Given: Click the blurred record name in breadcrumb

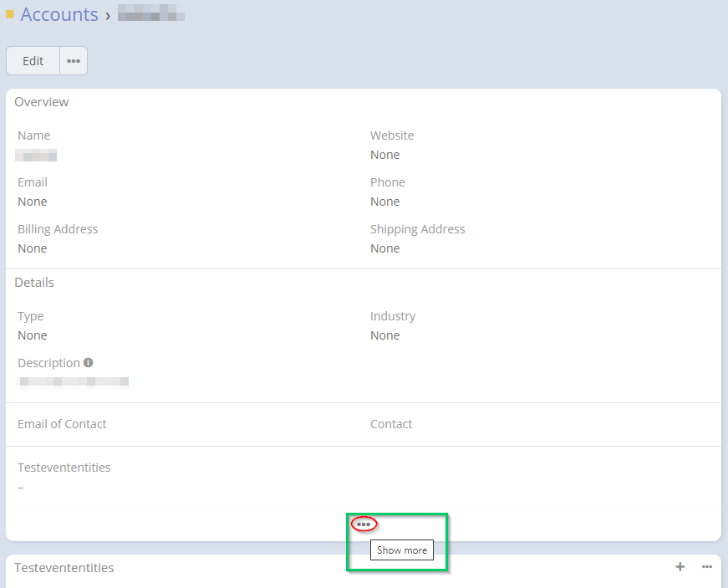Looking at the screenshot, I should [151, 15].
